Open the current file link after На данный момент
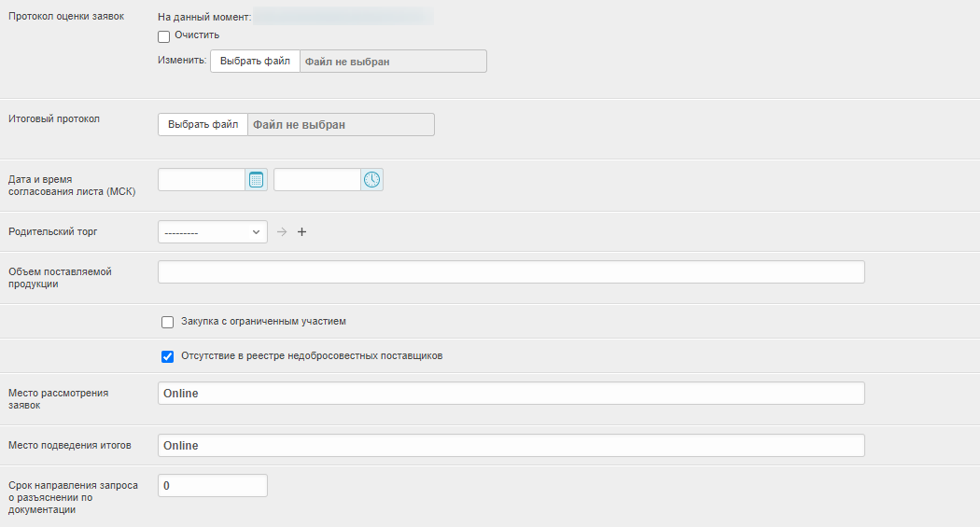The image size is (980, 527). point(343,16)
